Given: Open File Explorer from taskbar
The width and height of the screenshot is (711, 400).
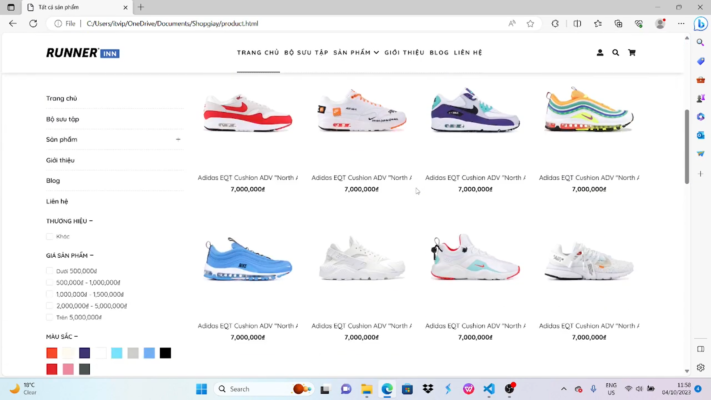Looking at the screenshot, I should click(366, 389).
